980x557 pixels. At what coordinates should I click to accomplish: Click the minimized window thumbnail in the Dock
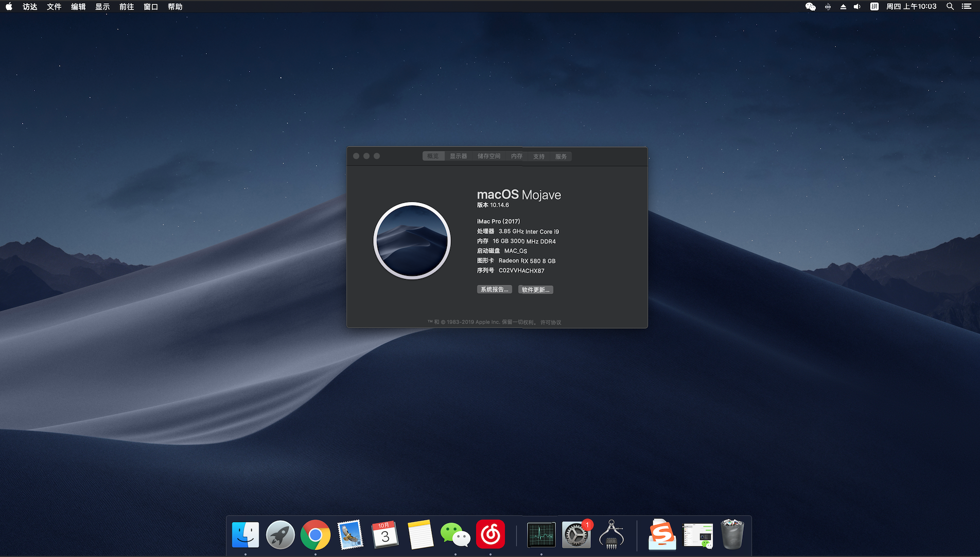coord(697,534)
